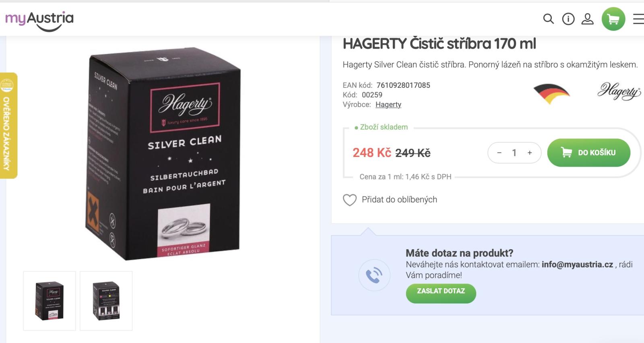The width and height of the screenshot is (644, 343).
Task: Open the Hagerty manufacturer link
Action: tap(388, 105)
